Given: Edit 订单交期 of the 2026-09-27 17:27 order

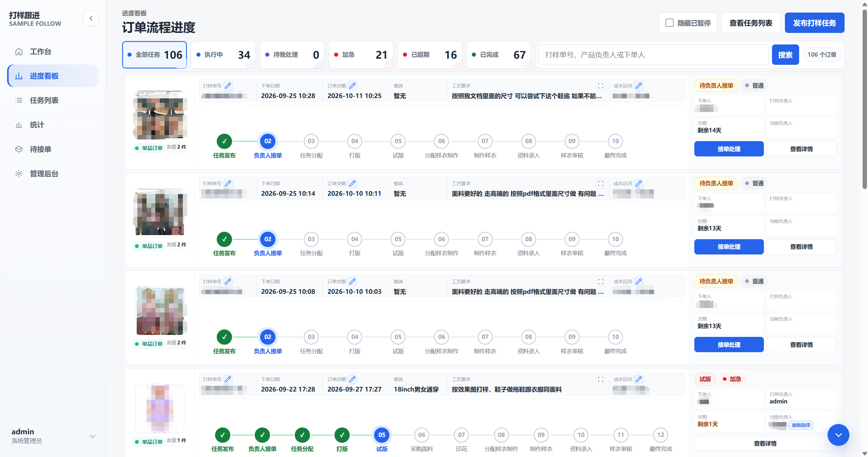Looking at the screenshot, I should 353,379.
